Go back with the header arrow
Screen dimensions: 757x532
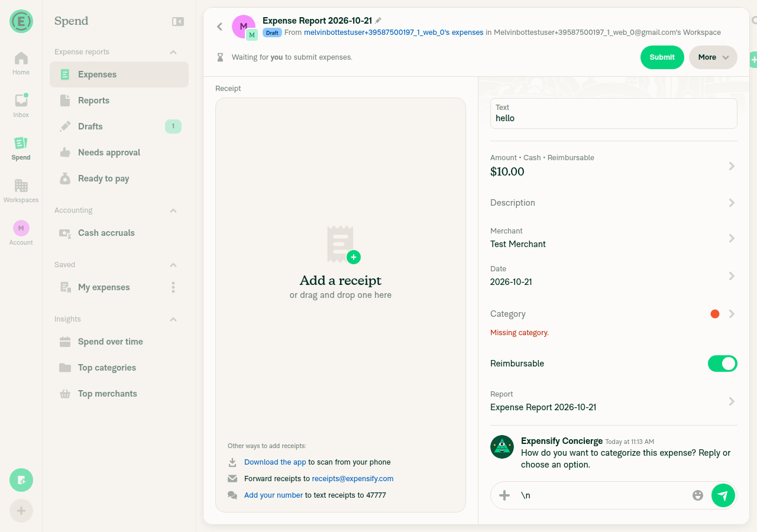219,27
